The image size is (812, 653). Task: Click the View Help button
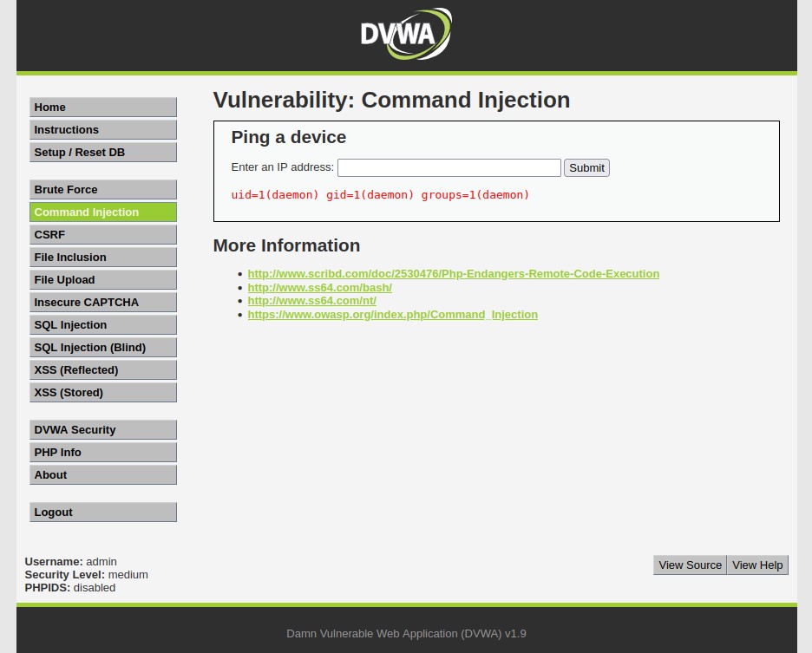tap(757, 565)
